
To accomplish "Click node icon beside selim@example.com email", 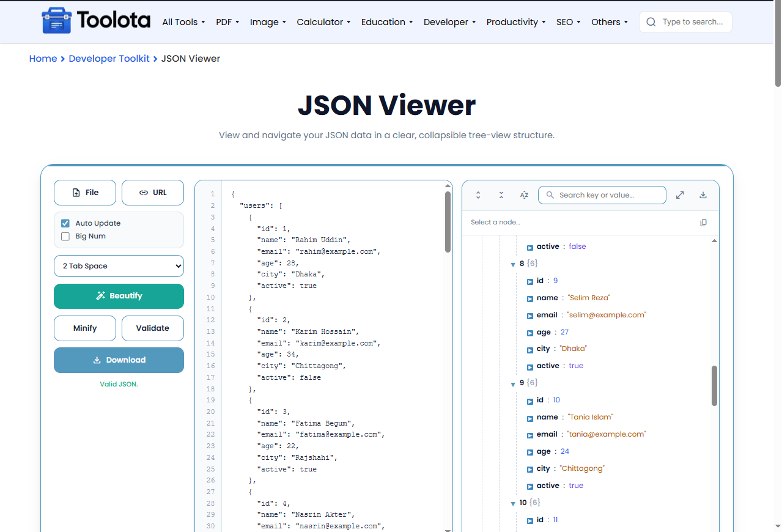I will 530,316.
